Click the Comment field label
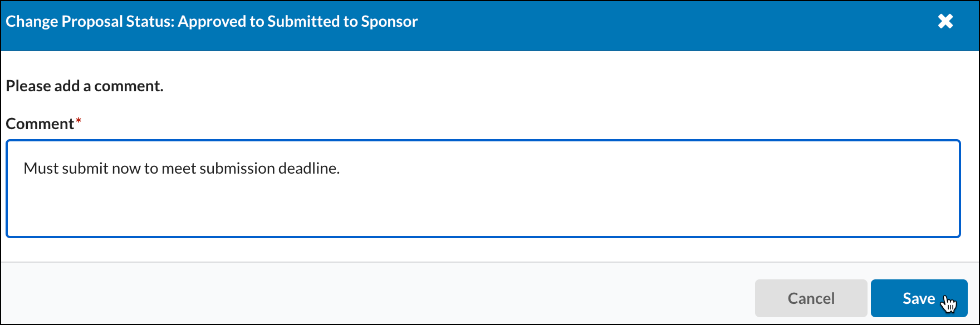The image size is (980, 325). pyautogui.click(x=40, y=123)
